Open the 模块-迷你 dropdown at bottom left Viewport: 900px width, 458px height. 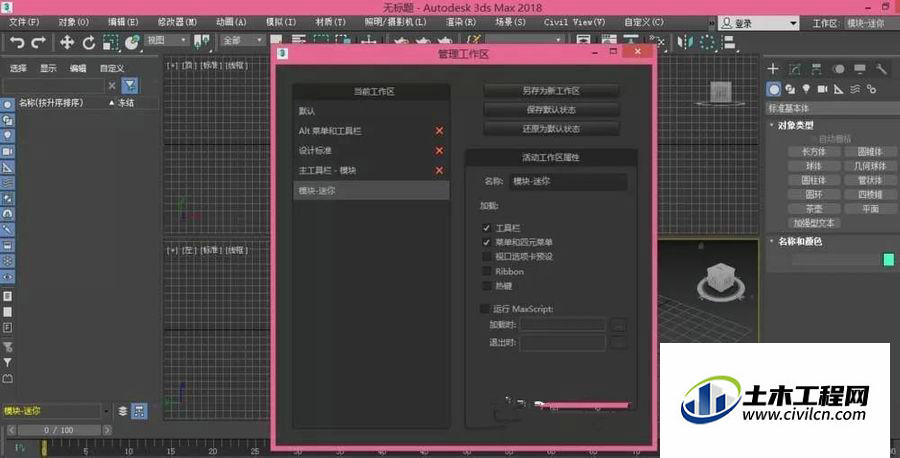(106, 411)
